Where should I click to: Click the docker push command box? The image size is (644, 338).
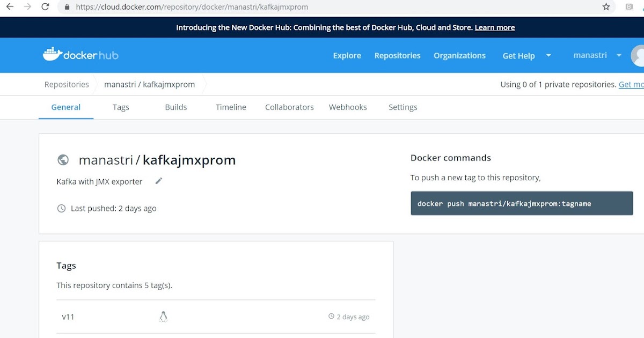coord(522,203)
